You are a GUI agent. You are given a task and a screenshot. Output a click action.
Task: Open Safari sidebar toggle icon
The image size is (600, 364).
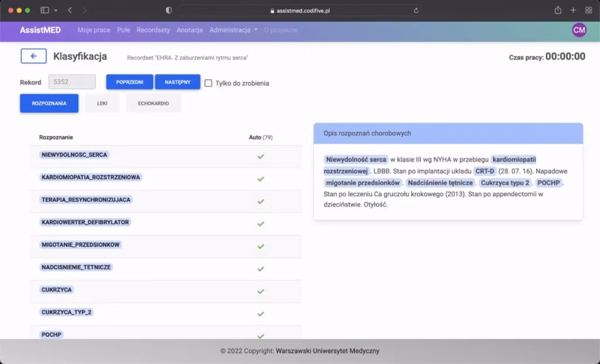pyautogui.click(x=45, y=11)
